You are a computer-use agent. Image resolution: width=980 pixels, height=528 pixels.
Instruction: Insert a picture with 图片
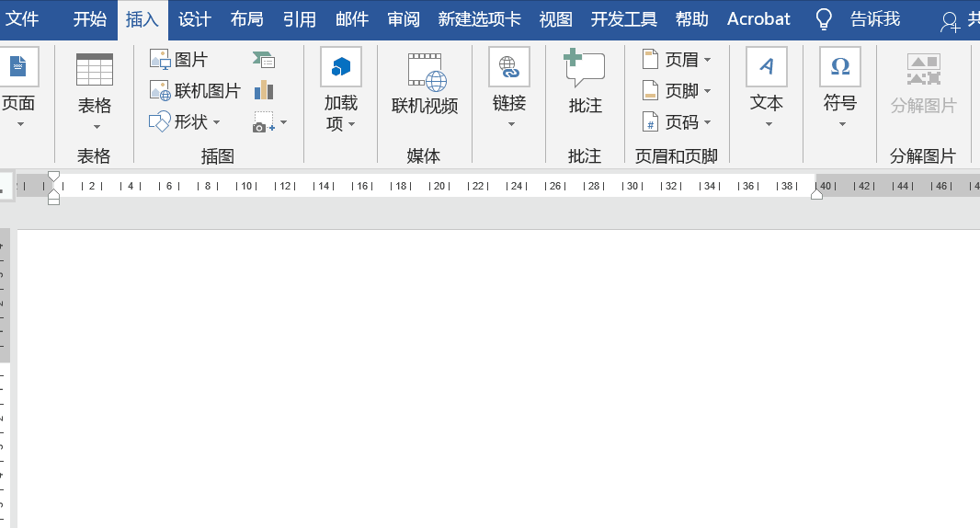[x=178, y=60]
